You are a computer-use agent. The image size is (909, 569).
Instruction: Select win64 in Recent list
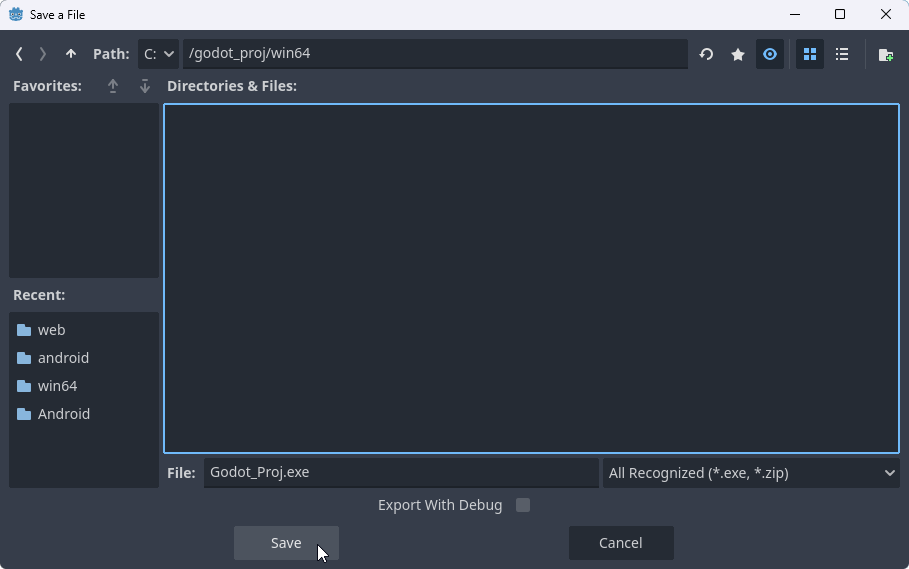56,386
